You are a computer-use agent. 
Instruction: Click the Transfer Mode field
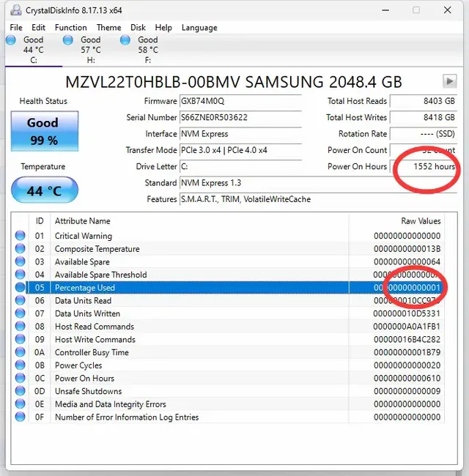(240, 150)
